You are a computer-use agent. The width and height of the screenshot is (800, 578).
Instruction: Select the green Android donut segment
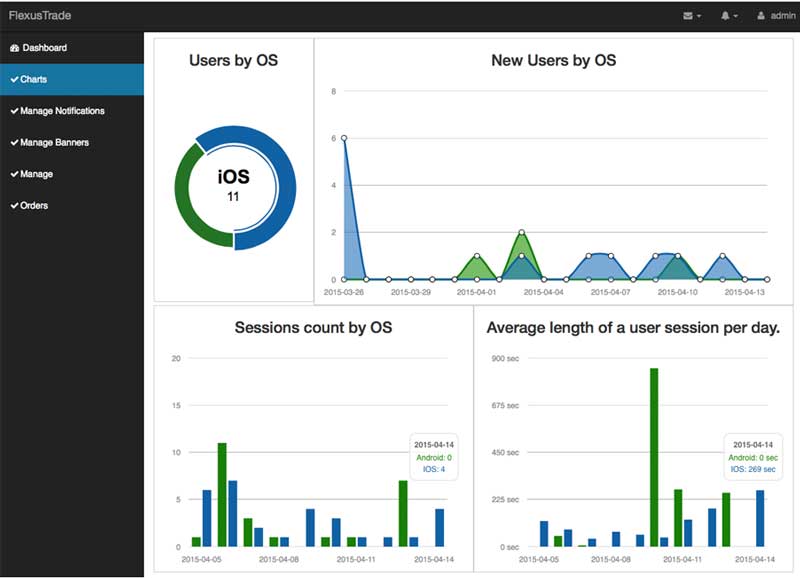(183, 199)
